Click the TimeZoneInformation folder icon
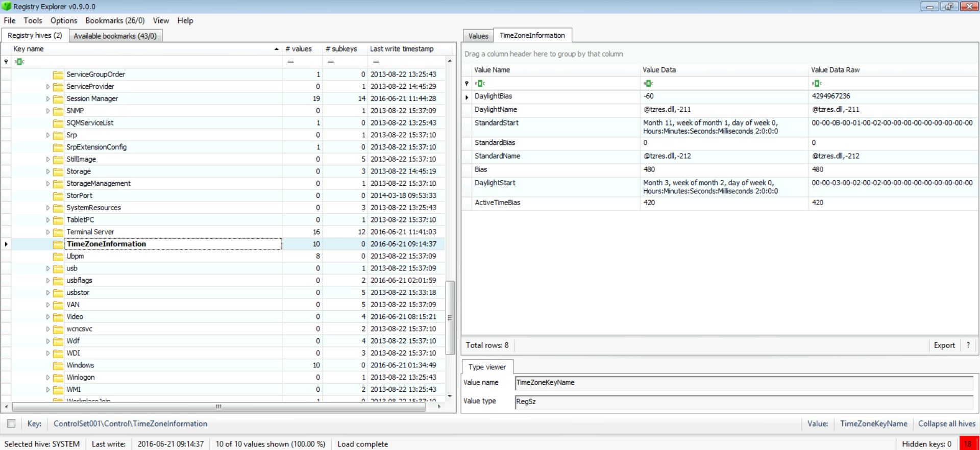The image size is (980, 450). pyautogui.click(x=58, y=244)
